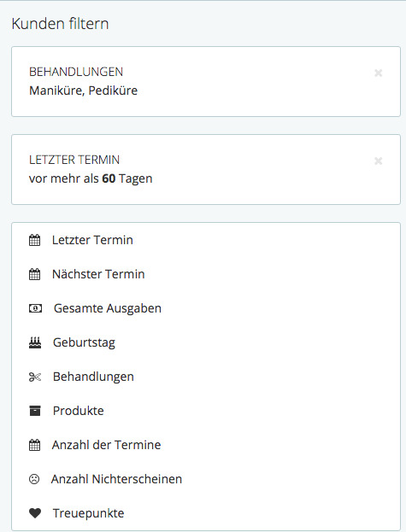This screenshot has width=406, height=532.
Task: Click the calendar icon for Anzahl der Termine
Action: pos(34,445)
